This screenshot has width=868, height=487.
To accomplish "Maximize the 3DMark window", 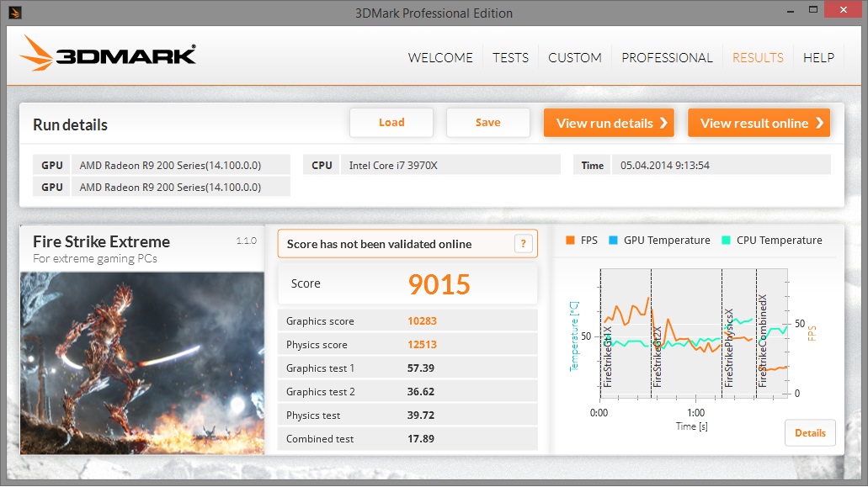I will click(x=813, y=10).
